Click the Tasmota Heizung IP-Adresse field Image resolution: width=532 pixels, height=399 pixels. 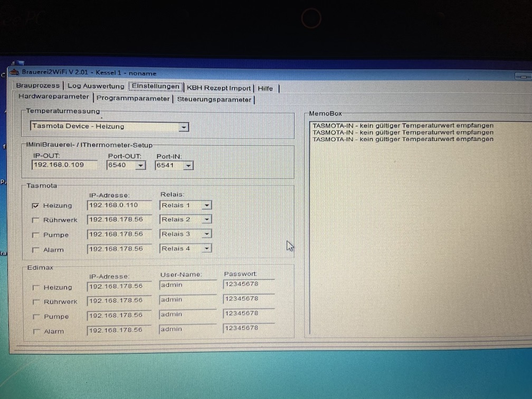(119, 205)
